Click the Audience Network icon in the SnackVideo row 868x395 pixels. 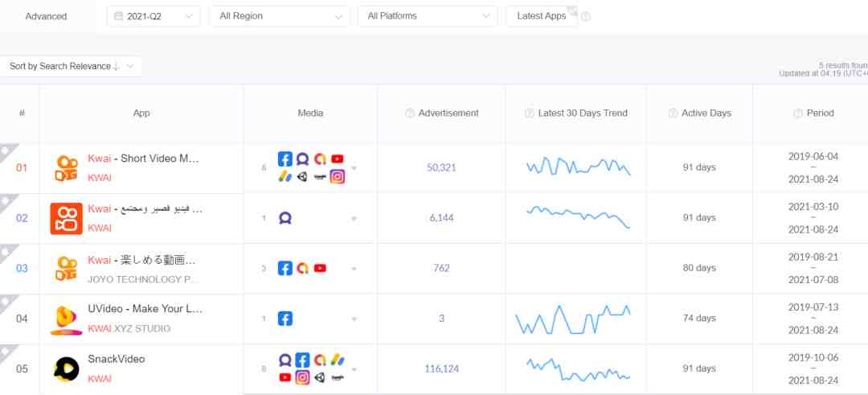click(285, 360)
